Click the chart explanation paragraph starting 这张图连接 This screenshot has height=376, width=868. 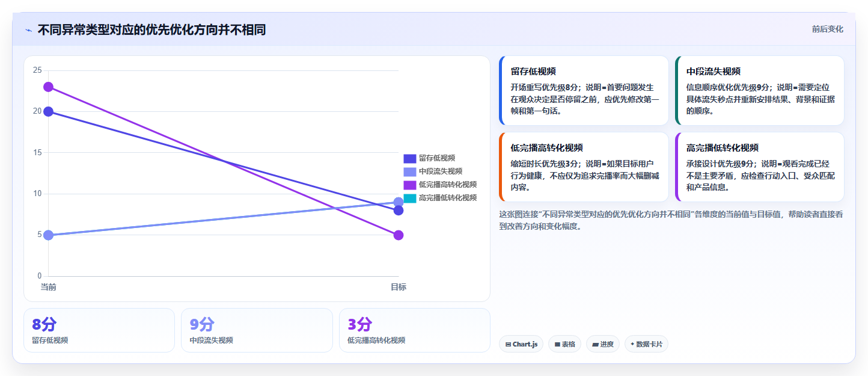(x=671, y=220)
